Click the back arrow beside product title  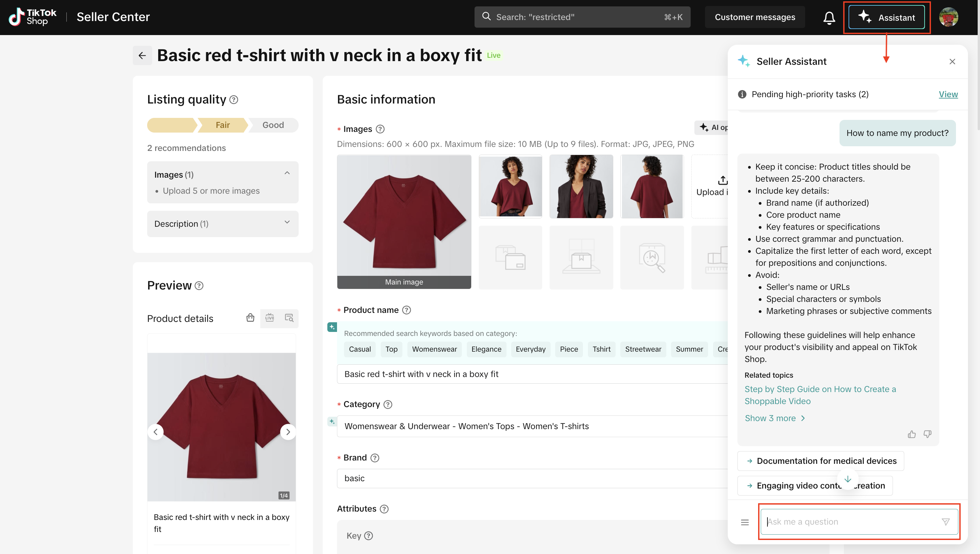pyautogui.click(x=142, y=55)
